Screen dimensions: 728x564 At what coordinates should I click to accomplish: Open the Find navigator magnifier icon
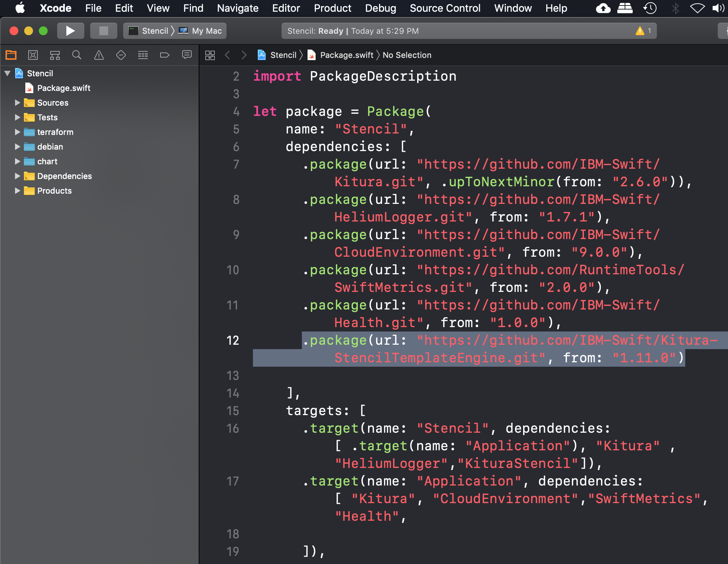[77, 55]
